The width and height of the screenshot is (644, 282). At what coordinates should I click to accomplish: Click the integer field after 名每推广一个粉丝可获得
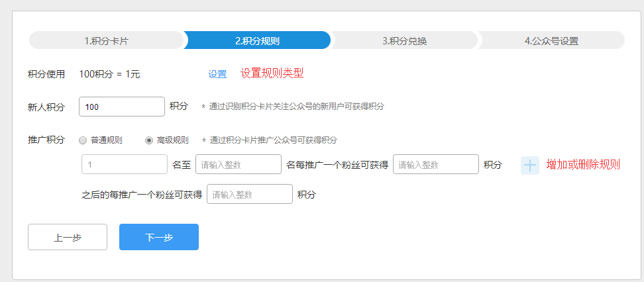point(435,165)
